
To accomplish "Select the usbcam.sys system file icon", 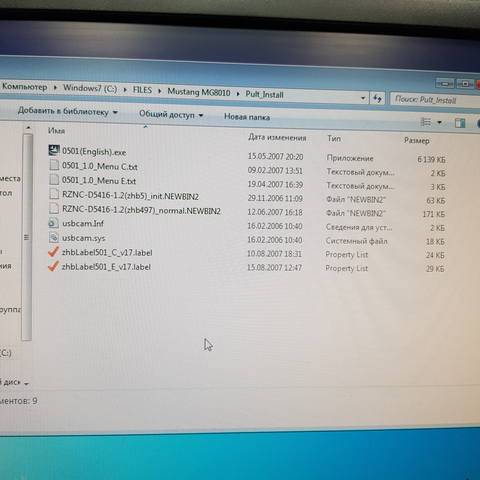I will 53,237.
